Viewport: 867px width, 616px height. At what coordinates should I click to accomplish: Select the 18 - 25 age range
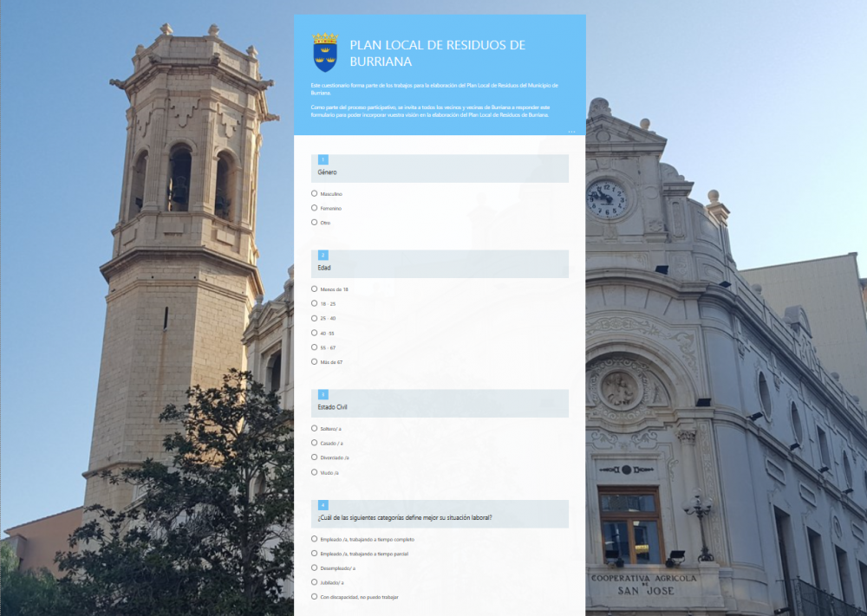315,303
